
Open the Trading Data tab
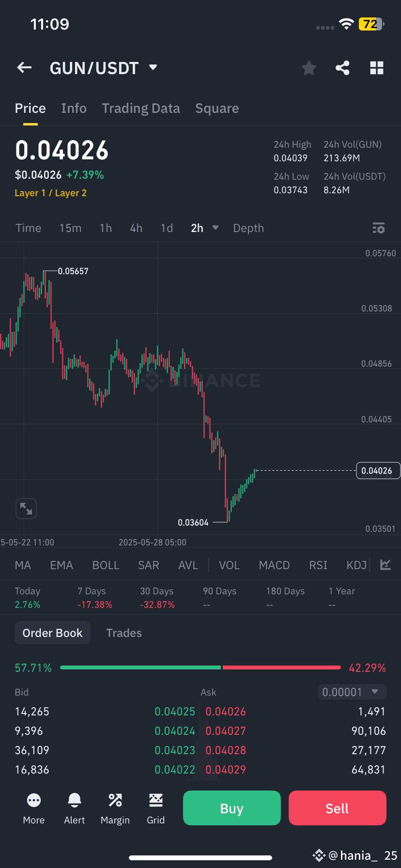[x=141, y=108]
